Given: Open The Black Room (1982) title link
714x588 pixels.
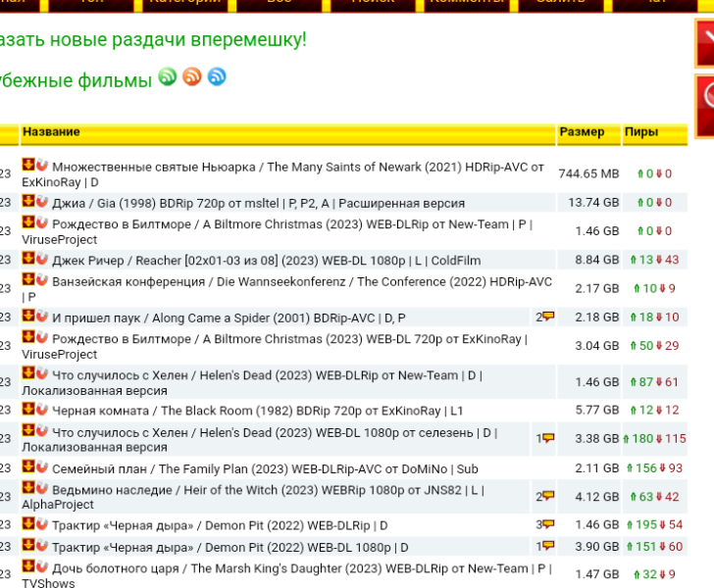Looking at the screenshot, I should [257, 411].
